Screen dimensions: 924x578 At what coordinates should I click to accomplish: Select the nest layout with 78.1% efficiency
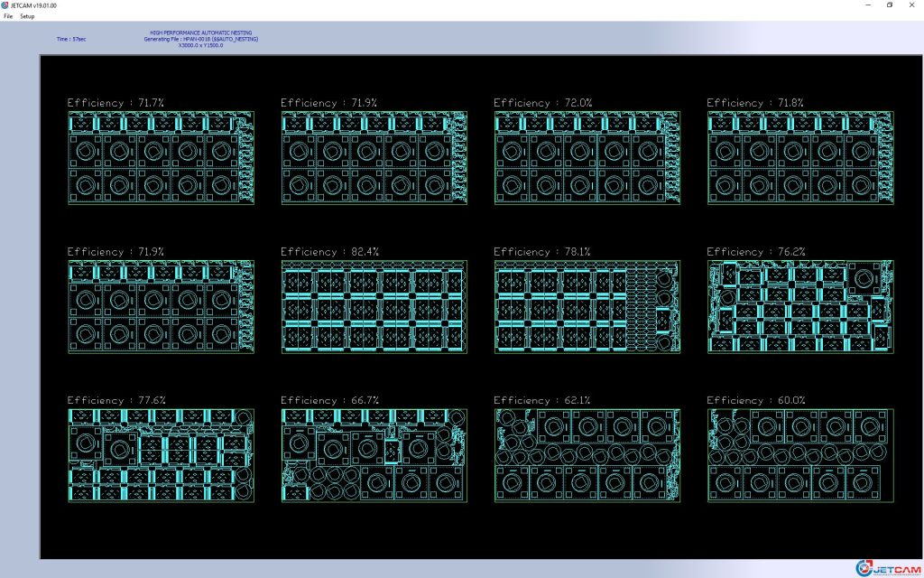coord(587,306)
